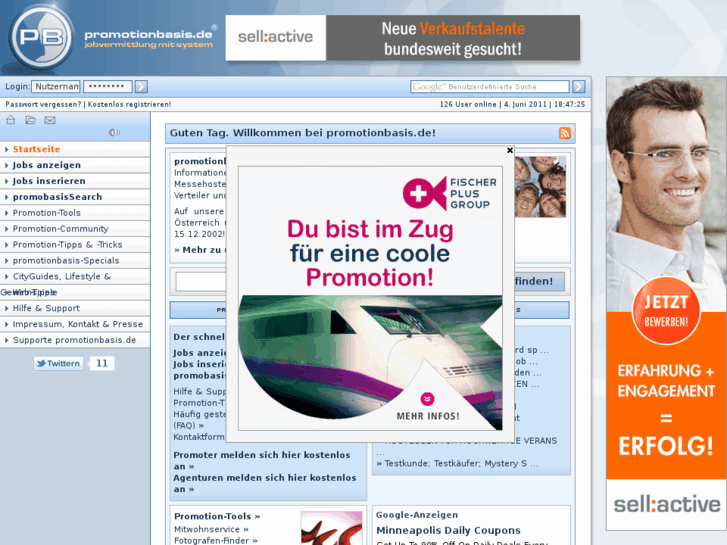
Task: Click the 126 User online text
Action: 468,104
